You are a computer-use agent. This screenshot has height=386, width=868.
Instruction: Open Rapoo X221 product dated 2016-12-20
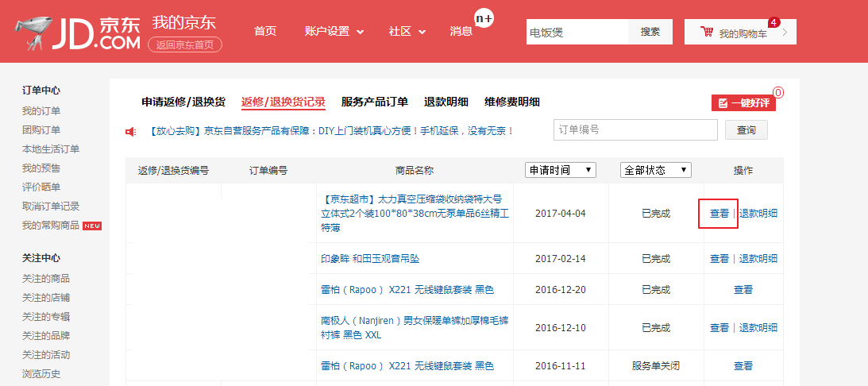(x=407, y=290)
